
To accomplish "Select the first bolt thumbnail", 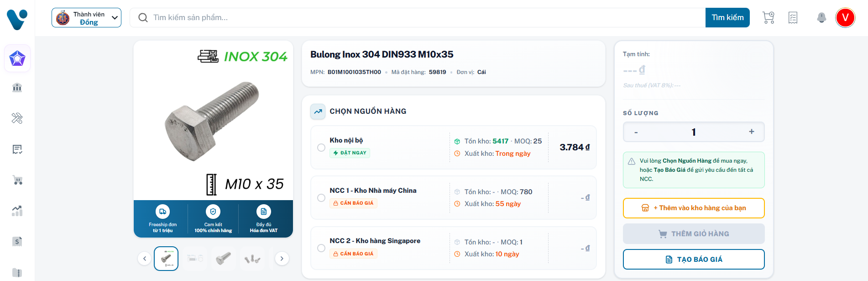I will point(166,259).
